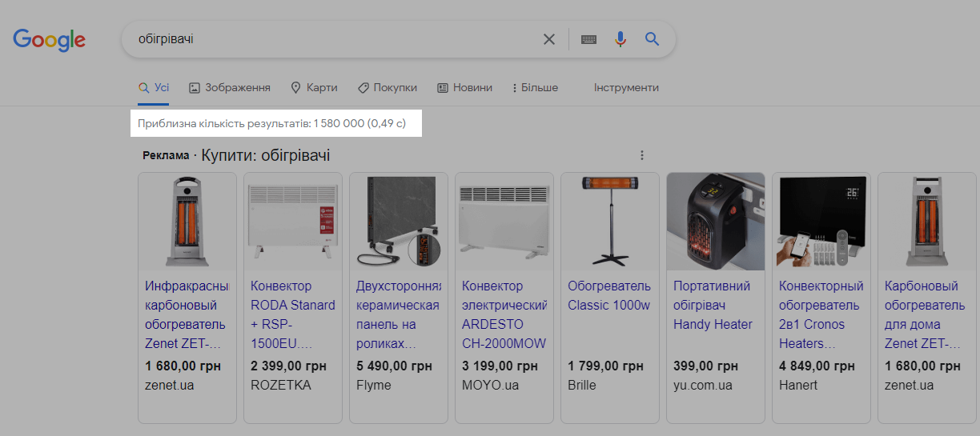Open Інструменти search tools
980x436 pixels.
click(626, 88)
